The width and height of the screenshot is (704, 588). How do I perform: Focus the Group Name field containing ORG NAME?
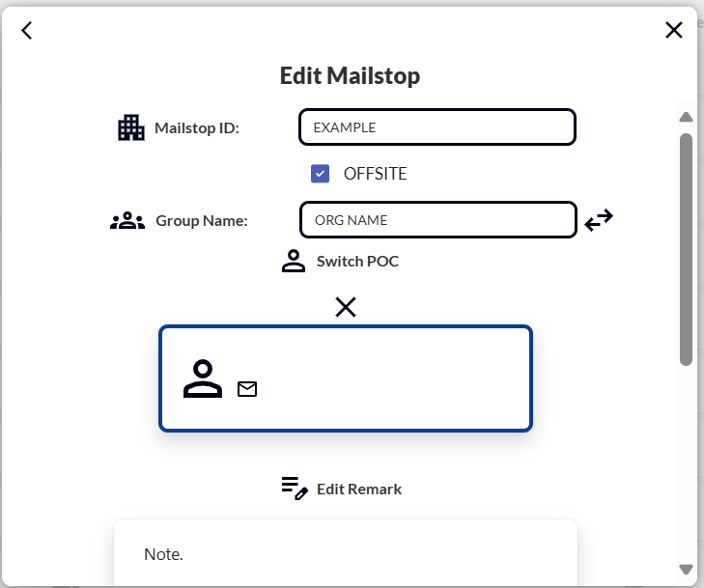pos(438,220)
